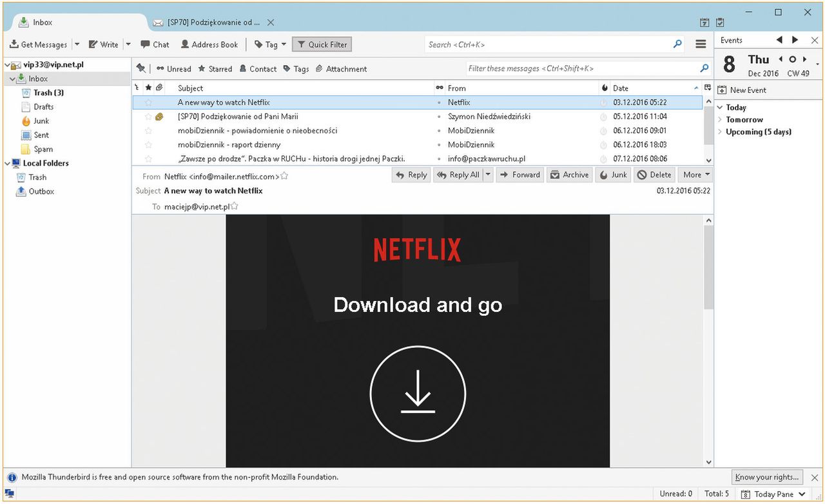
Task: Mark the open message as Junk
Action: click(612, 175)
